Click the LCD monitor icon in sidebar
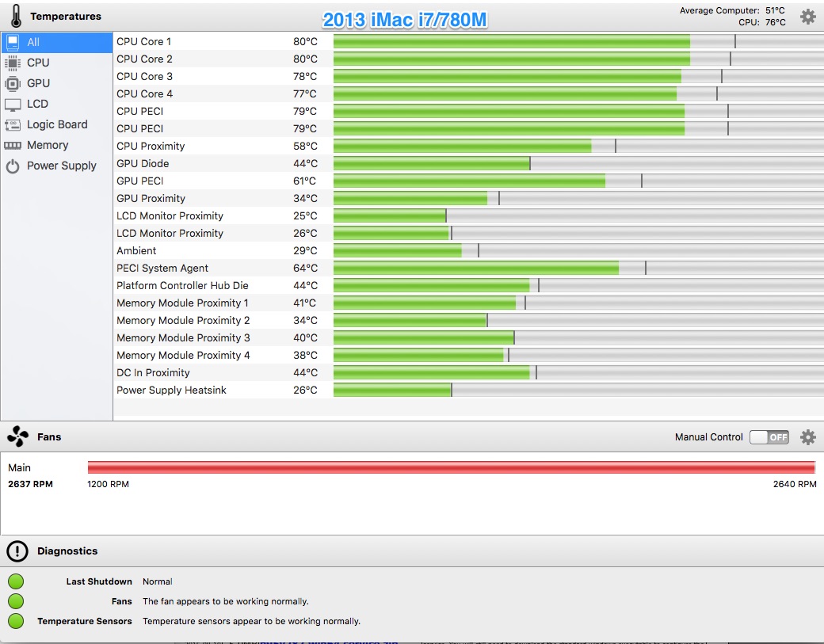The width and height of the screenshot is (824, 644). tap(13, 104)
